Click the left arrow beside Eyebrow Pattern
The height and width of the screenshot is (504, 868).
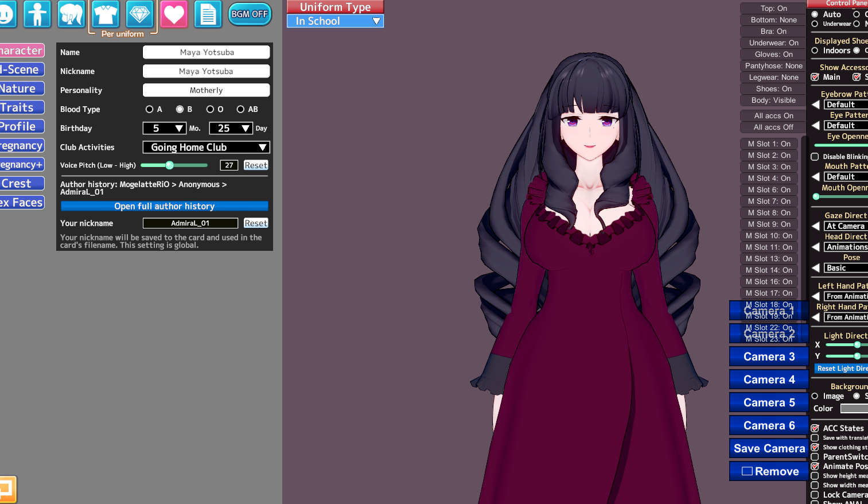click(816, 104)
